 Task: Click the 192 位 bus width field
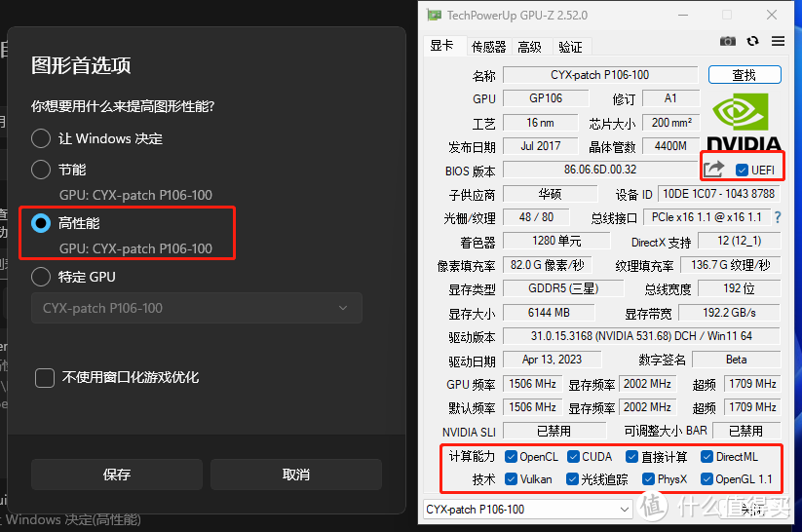pos(740,288)
